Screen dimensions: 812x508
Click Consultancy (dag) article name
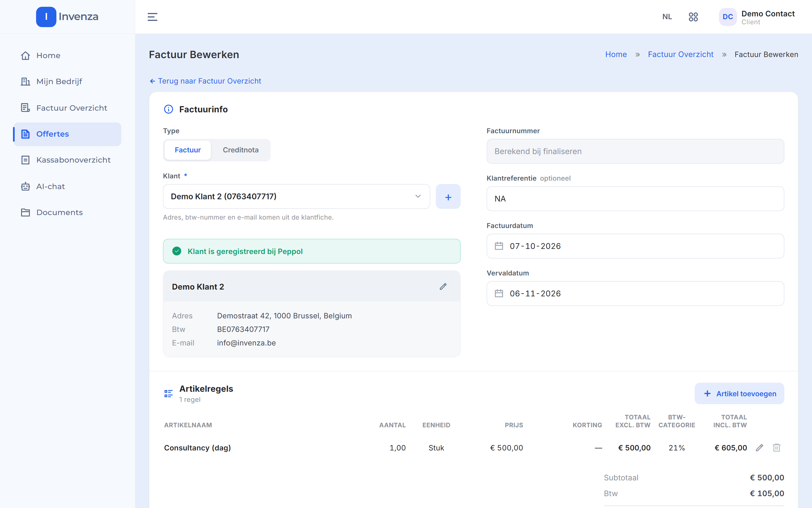(x=197, y=448)
